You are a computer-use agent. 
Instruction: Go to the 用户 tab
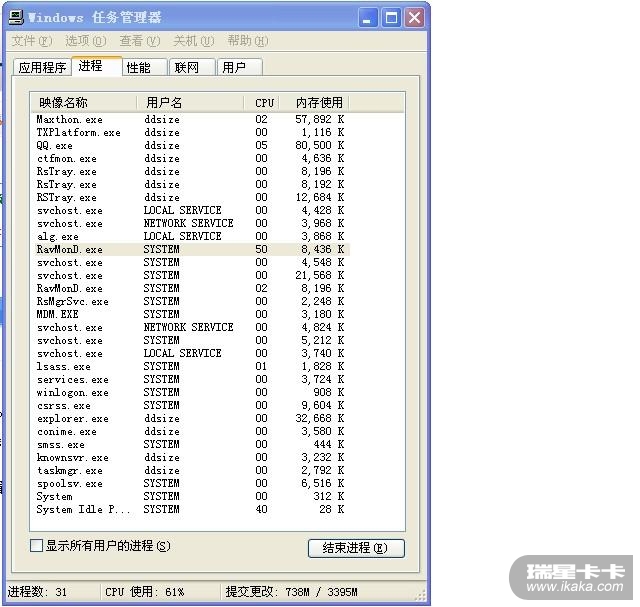coord(239,67)
